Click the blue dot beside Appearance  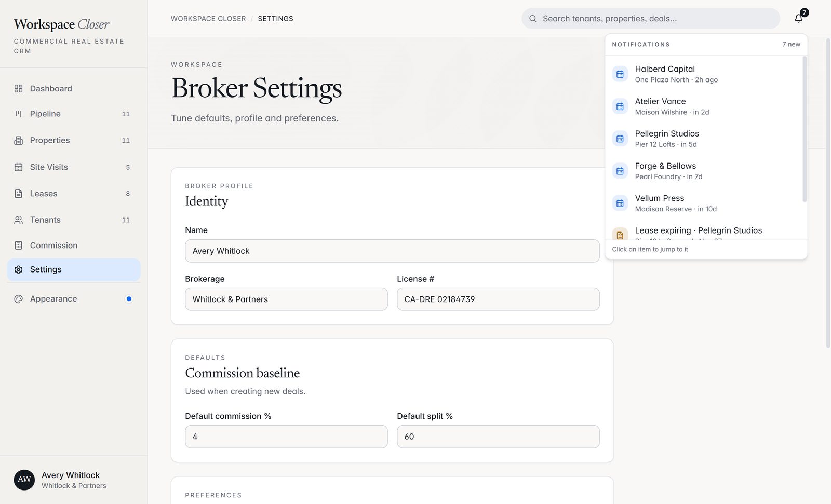point(129,299)
